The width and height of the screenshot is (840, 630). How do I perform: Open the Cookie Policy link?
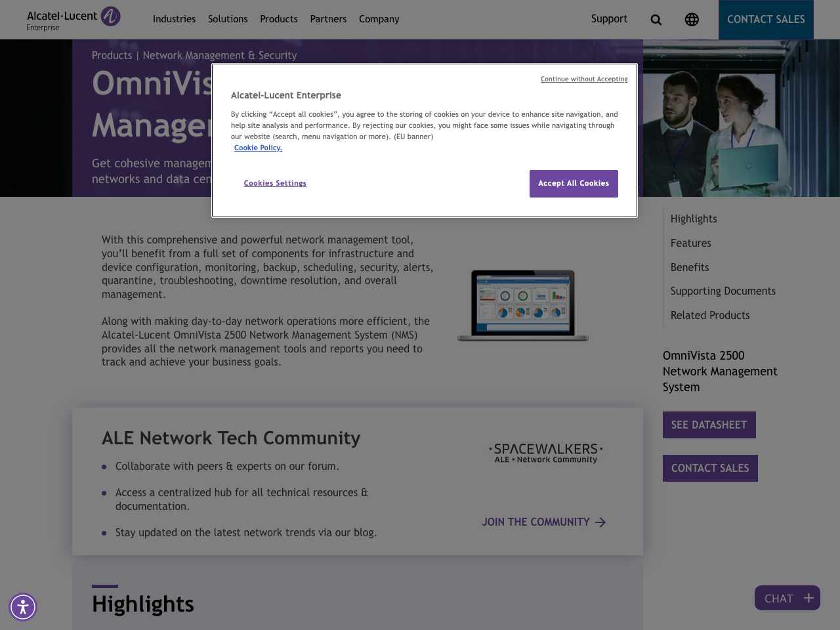(258, 147)
